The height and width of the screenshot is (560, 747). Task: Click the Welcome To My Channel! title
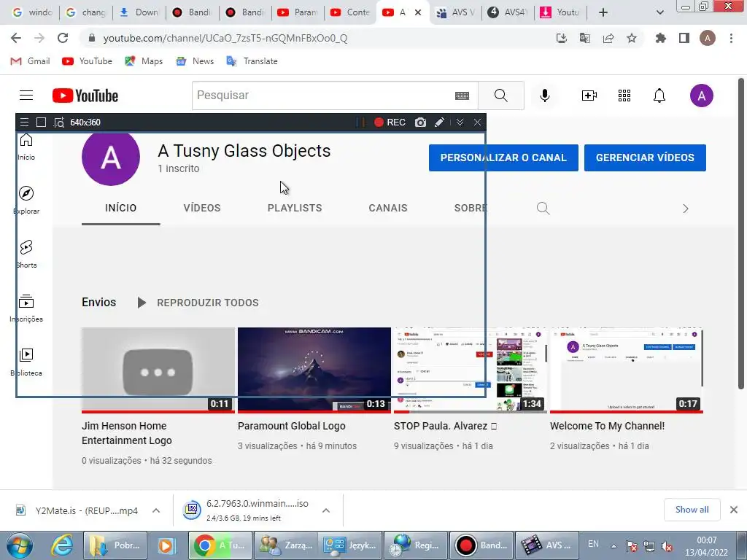(x=607, y=426)
